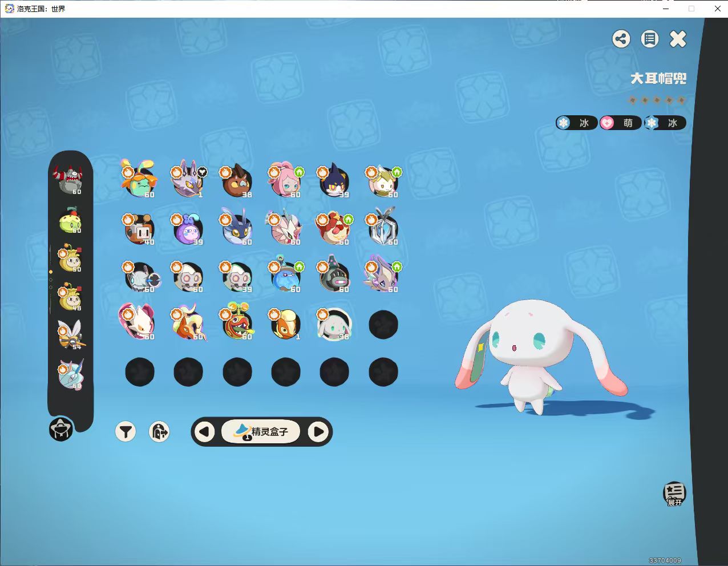The width and height of the screenshot is (728, 566).
Task: Close the spirit box screen with X
Action: click(678, 39)
